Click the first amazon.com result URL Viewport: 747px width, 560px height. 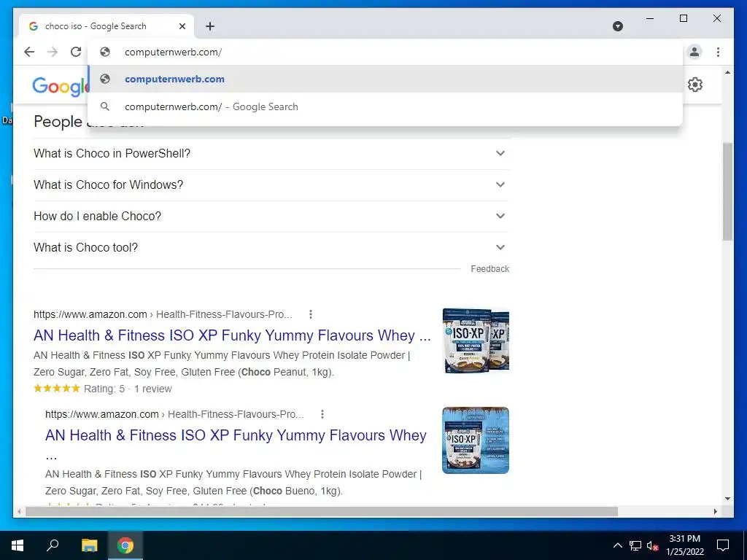coord(163,314)
